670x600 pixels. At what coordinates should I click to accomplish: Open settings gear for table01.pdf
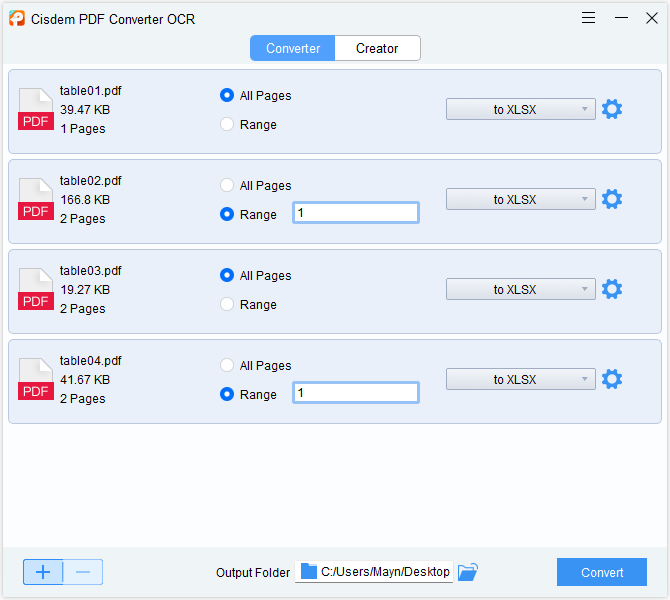612,110
